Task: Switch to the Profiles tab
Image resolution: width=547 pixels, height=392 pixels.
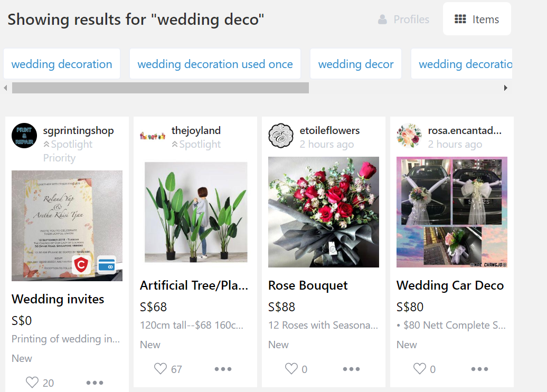Action: [x=404, y=20]
